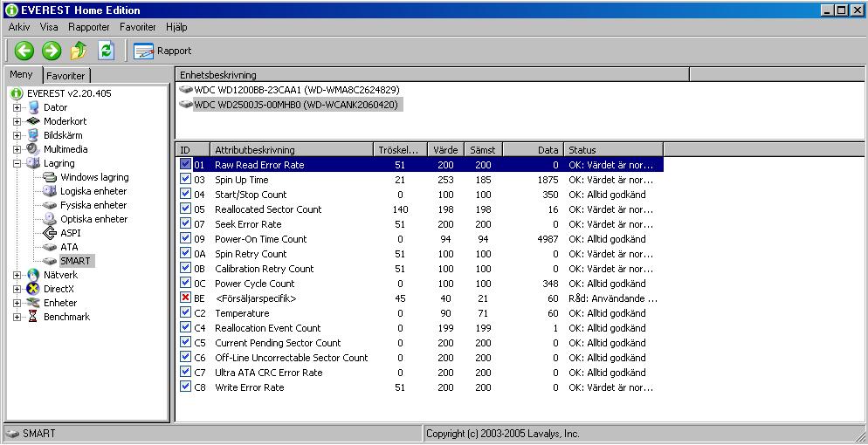The image size is (868, 445).
Task: Open the Rapporter menu
Action: point(89,27)
